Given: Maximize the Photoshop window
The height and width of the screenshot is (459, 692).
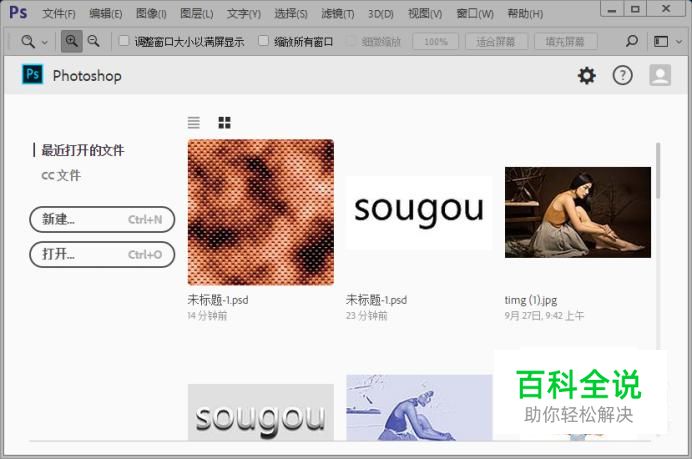Looking at the screenshot, I should [x=635, y=9].
